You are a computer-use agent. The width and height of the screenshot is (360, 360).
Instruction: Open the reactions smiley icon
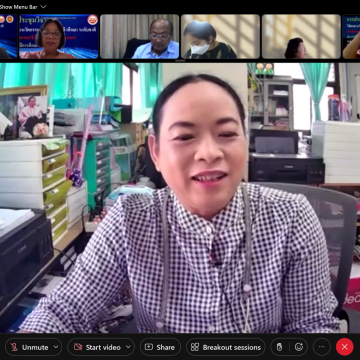tap(299, 347)
